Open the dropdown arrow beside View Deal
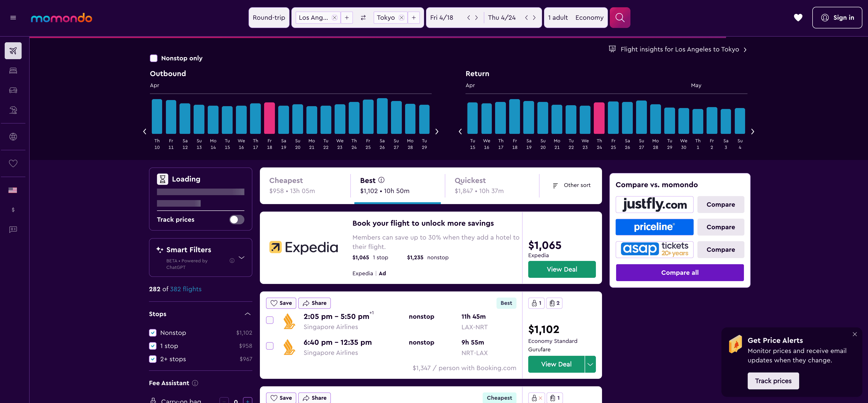This screenshot has width=868, height=403. pyautogui.click(x=590, y=364)
